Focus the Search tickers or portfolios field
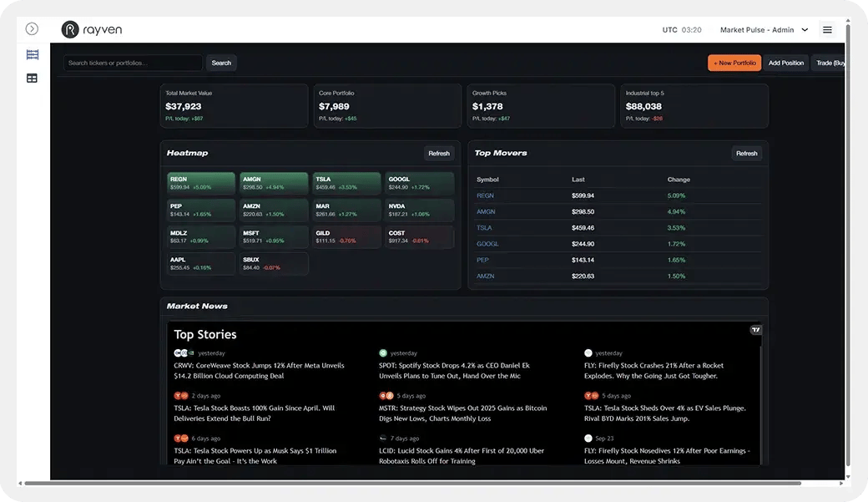 click(133, 63)
